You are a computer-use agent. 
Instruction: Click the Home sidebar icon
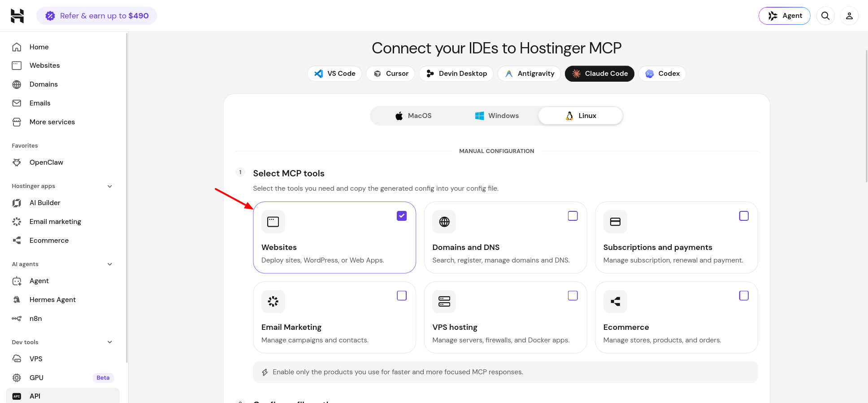pyautogui.click(x=17, y=47)
